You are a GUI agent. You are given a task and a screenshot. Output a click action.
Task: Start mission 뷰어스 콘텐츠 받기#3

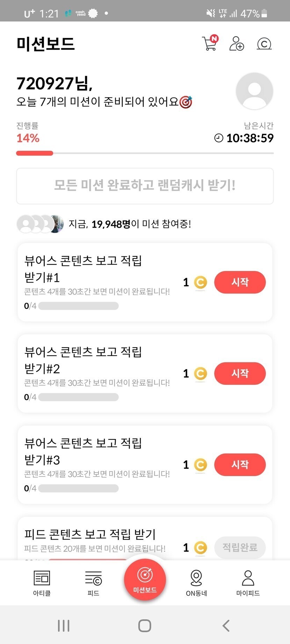[x=240, y=464]
